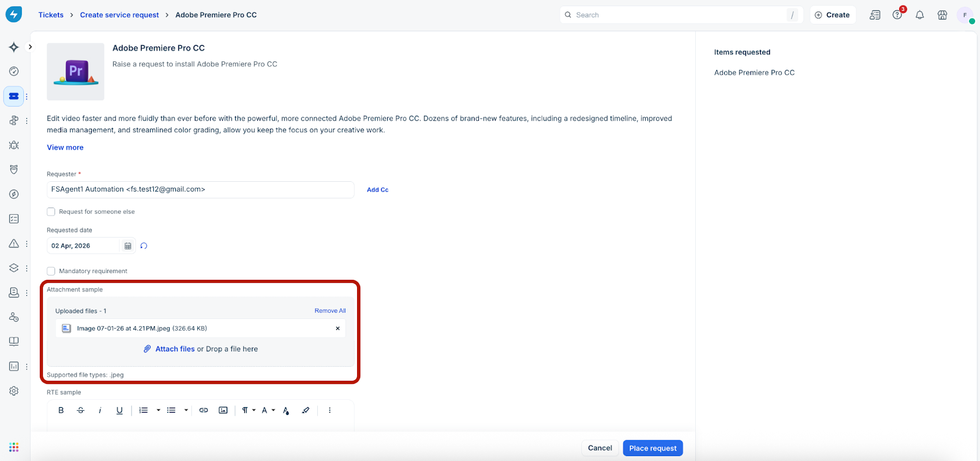The width and height of the screenshot is (980, 461).
Task: Open the stacked layers assets icon in the sidebar
Action: 13,268
